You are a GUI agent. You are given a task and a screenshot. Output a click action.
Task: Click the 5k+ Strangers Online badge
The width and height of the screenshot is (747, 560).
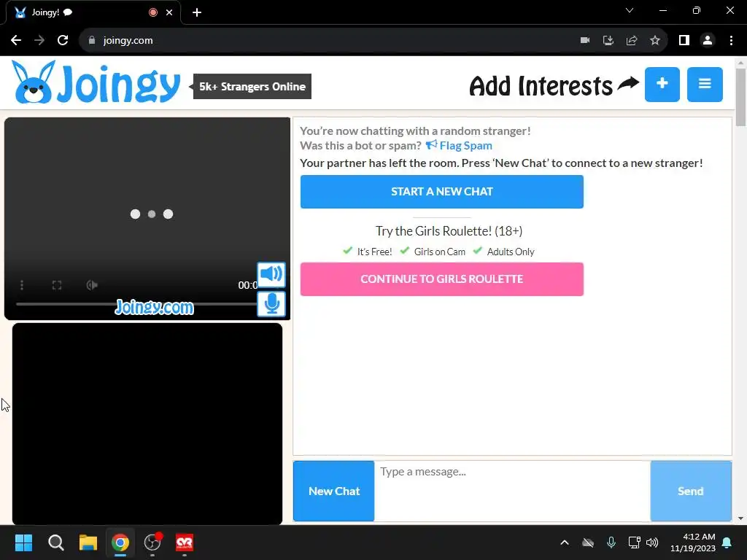pos(252,86)
